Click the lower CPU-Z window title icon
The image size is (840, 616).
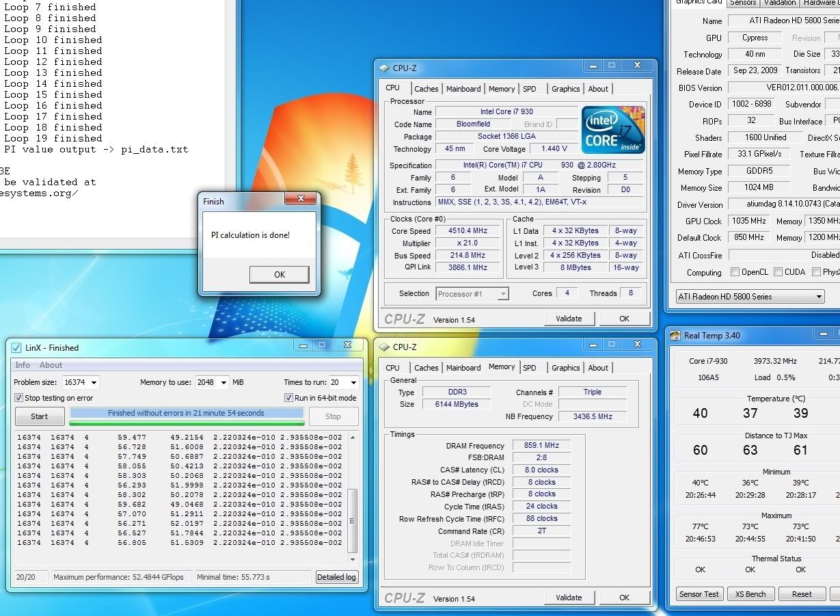click(x=384, y=347)
